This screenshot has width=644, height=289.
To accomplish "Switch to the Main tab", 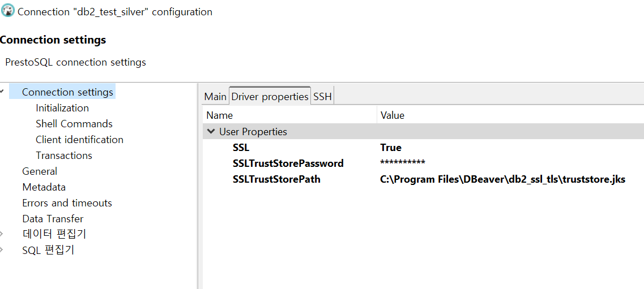I will (x=215, y=97).
